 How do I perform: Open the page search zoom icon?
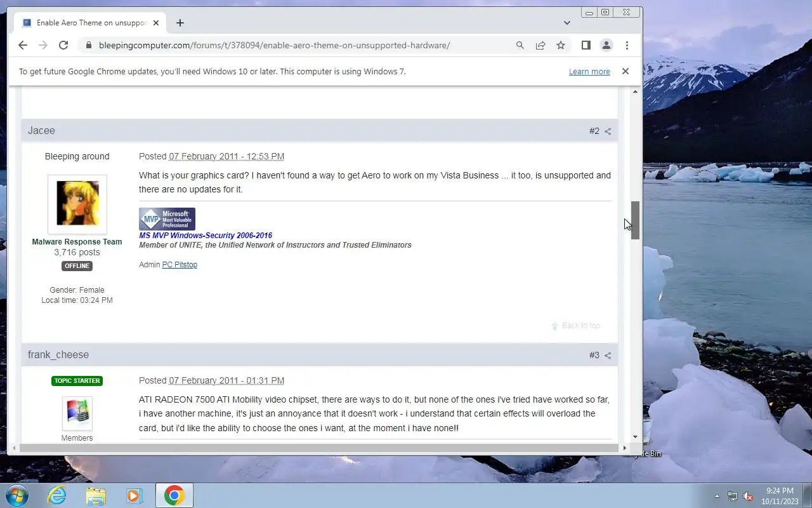[520, 45]
